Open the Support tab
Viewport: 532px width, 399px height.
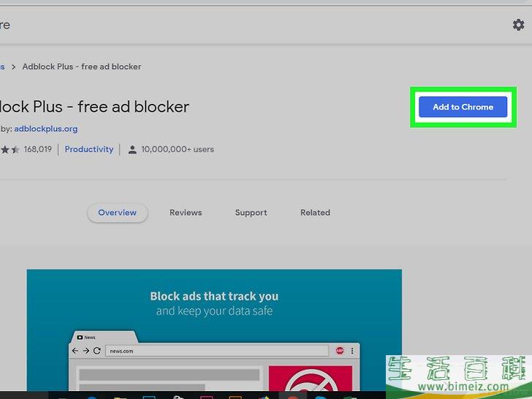(x=251, y=213)
